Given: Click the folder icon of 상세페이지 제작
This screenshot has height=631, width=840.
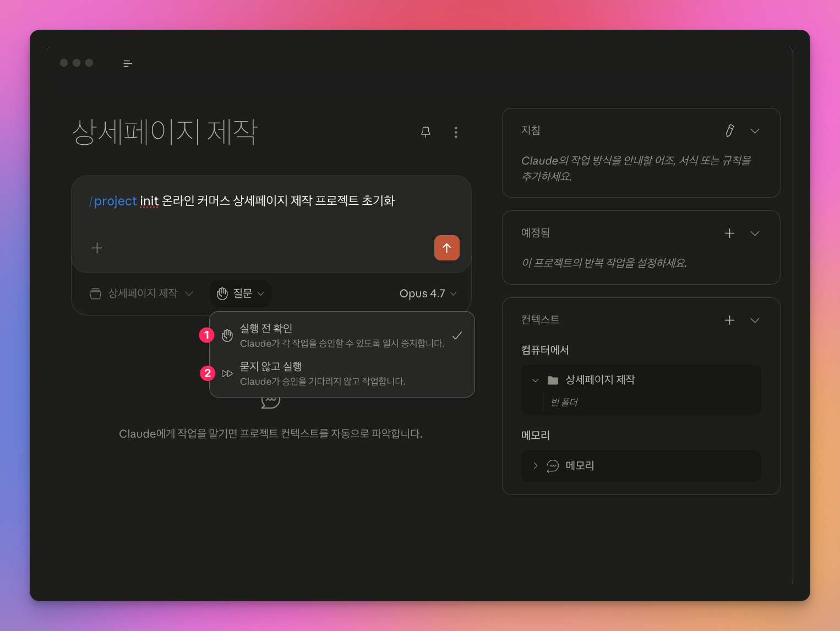Looking at the screenshot, I should point(553,380).
